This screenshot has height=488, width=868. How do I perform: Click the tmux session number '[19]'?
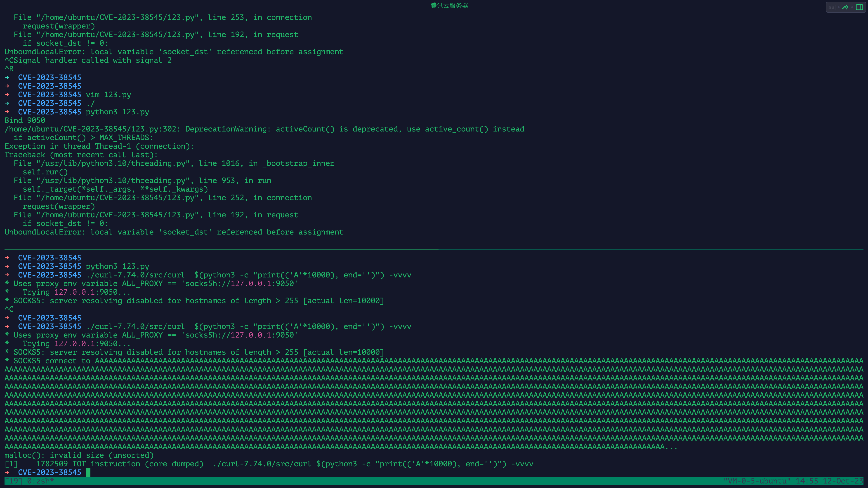point(14,481)
